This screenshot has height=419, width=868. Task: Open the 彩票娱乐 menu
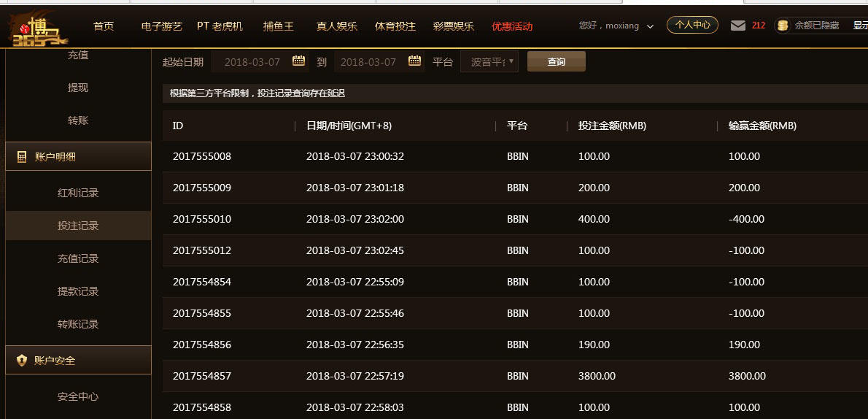point(454,26)
